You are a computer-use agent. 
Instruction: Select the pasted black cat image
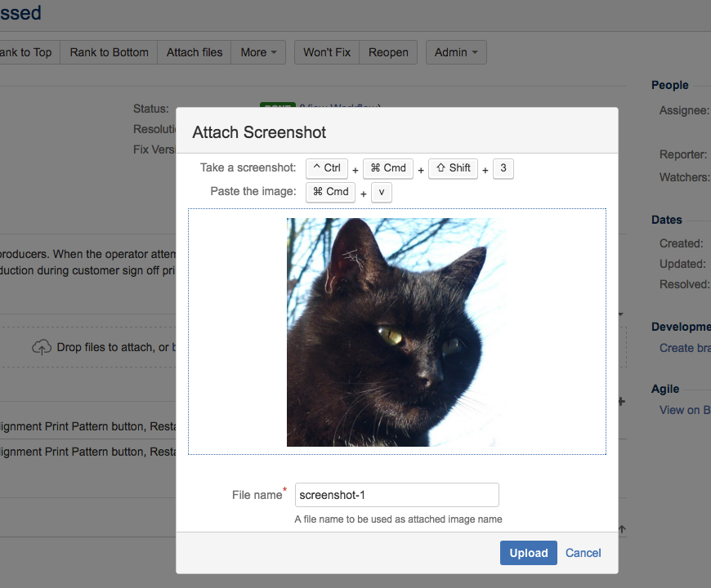tap(396, 332)
